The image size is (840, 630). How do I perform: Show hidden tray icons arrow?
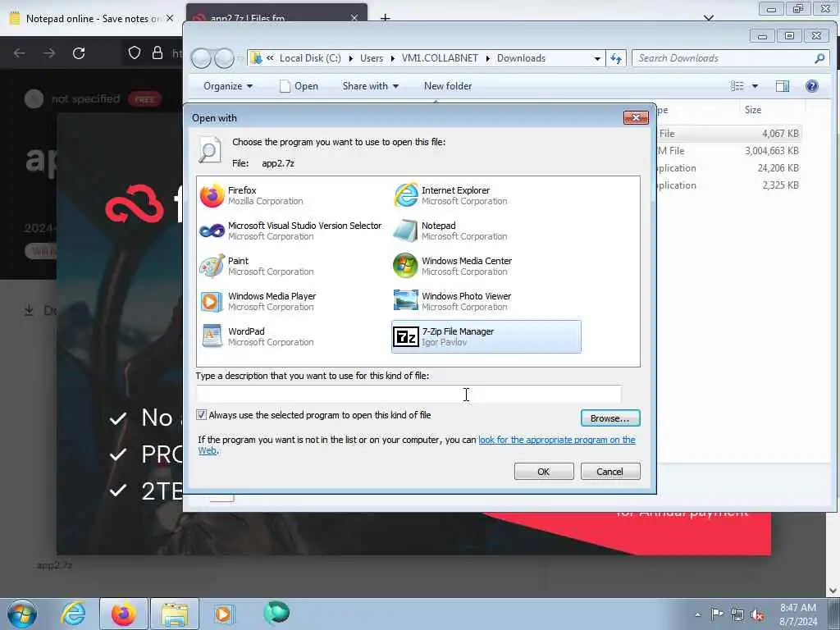tap(697, 614)
